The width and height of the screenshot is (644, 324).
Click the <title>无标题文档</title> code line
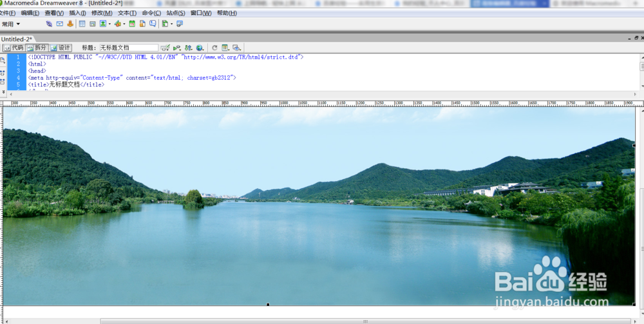click(x=66, y=84)
